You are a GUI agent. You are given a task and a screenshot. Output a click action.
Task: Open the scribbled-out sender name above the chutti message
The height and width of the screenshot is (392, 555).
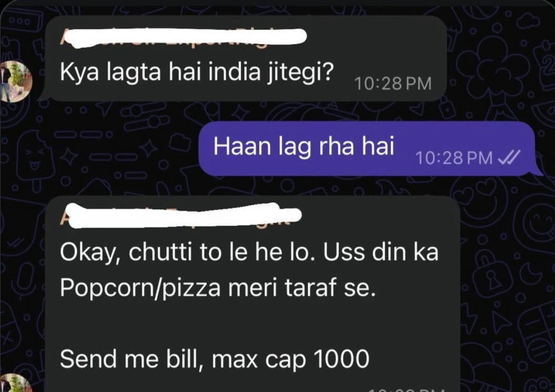180,215
